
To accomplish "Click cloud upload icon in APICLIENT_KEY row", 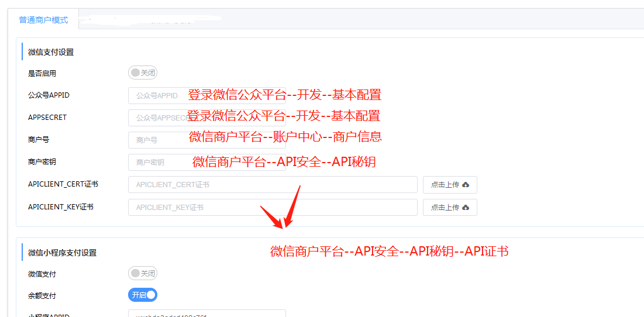I will click(x=466, y=208).
